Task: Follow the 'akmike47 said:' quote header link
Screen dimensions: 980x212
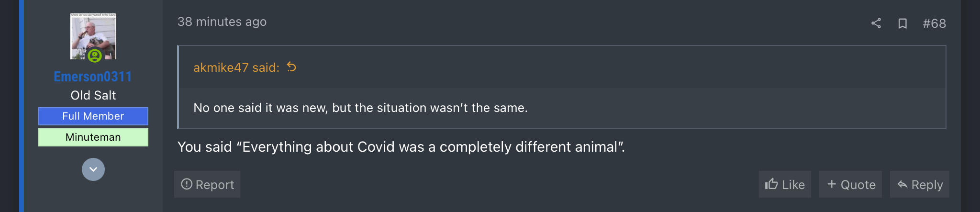Action: coord(236,67)
